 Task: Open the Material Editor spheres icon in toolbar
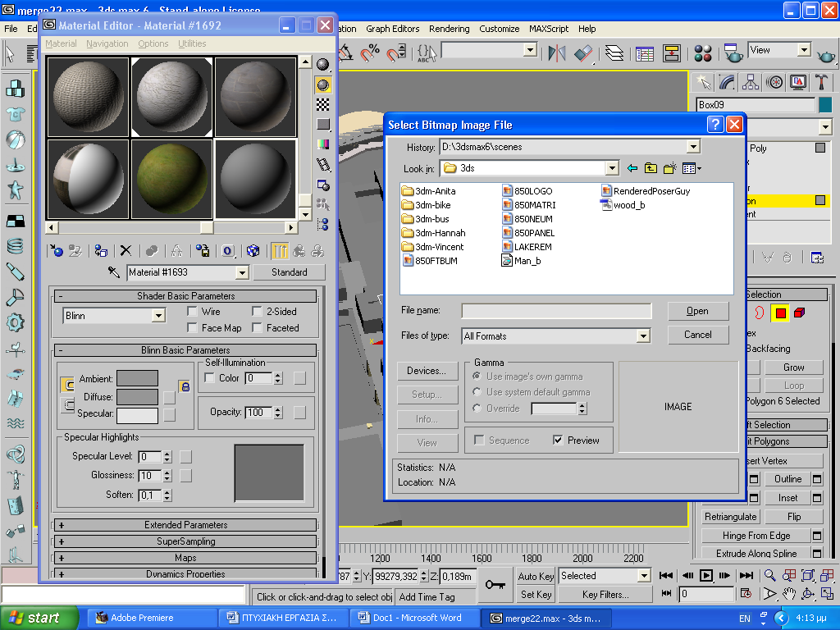tap(702, 52)
